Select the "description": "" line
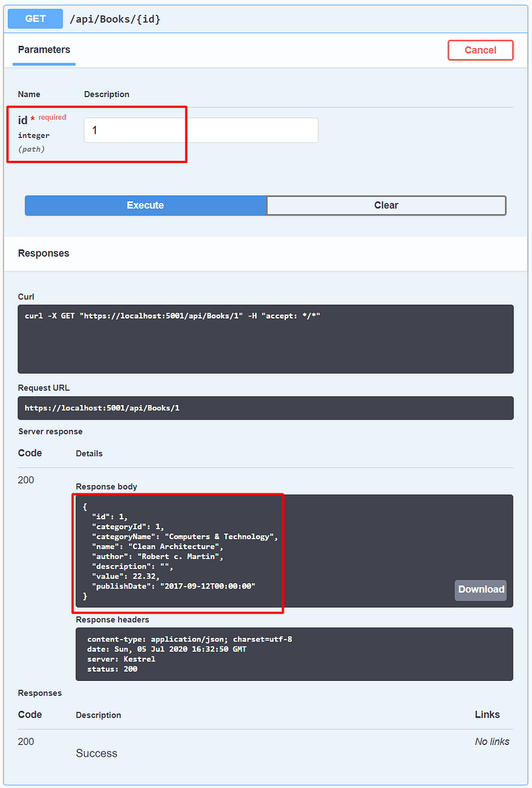This screenshot has width=532, height=788. click(x=132, y=567)
